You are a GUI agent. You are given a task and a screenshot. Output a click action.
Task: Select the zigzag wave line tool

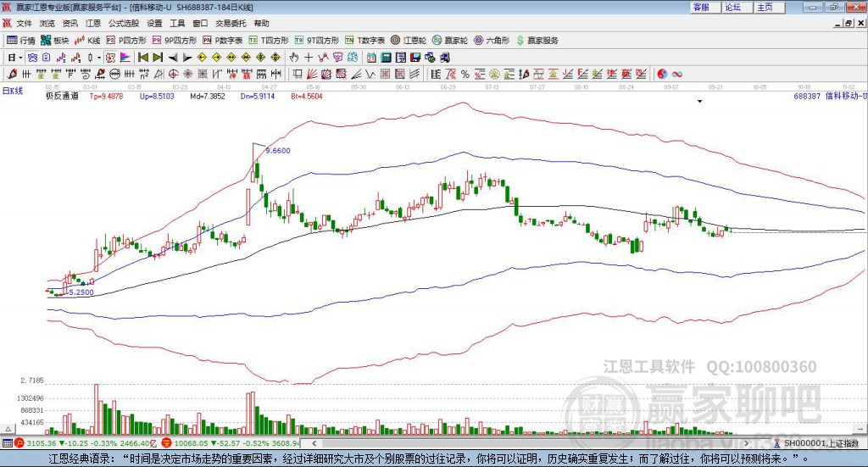(370, 74)
